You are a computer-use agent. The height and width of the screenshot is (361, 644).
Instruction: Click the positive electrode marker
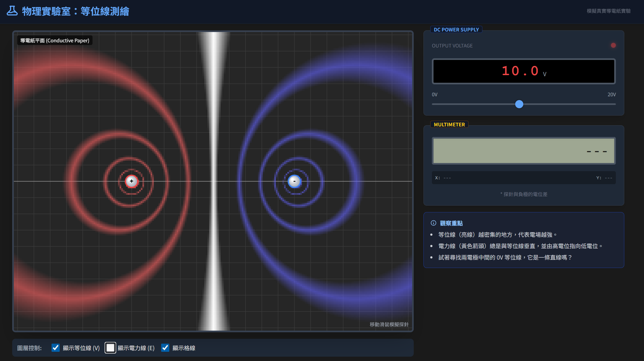[132, 181]
